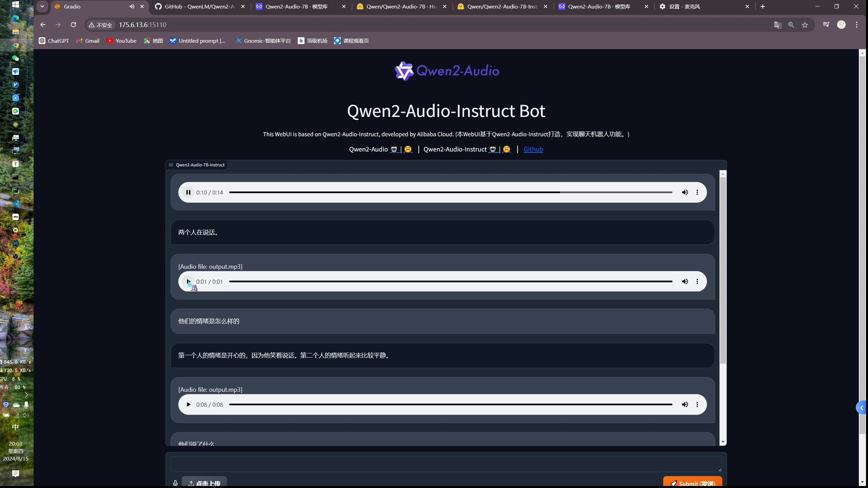Open the Gmail bookmark
Screen dimensions: 868x488
88,41
